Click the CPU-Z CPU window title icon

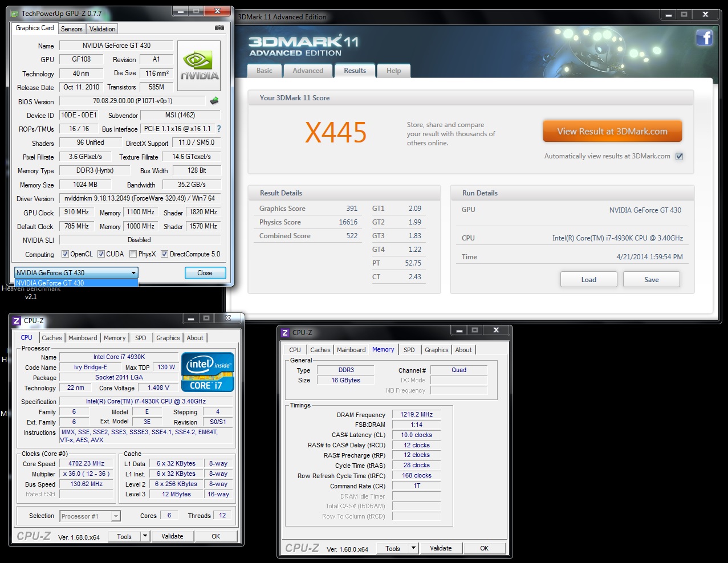click(17, 320)
